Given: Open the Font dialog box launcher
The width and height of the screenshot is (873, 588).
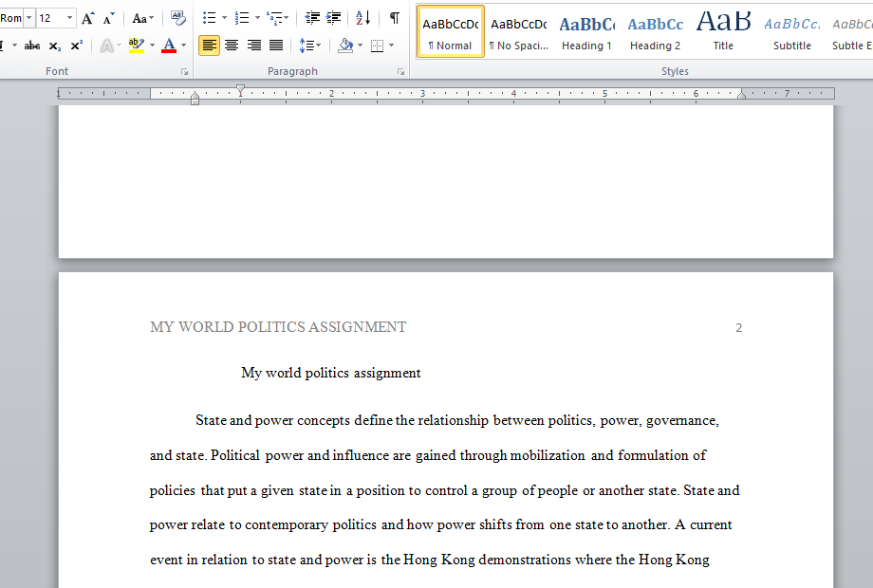Looking at the screenshot, I should click(184, 72).
